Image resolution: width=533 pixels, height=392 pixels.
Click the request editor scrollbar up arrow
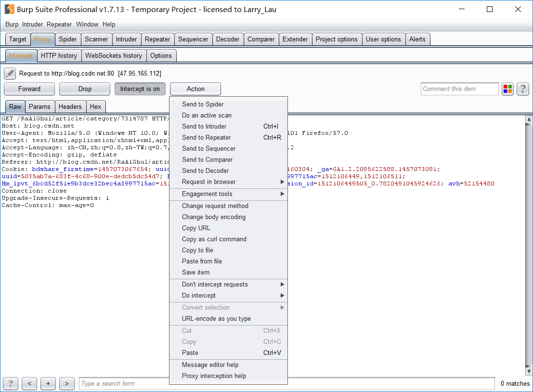(529, 119)
